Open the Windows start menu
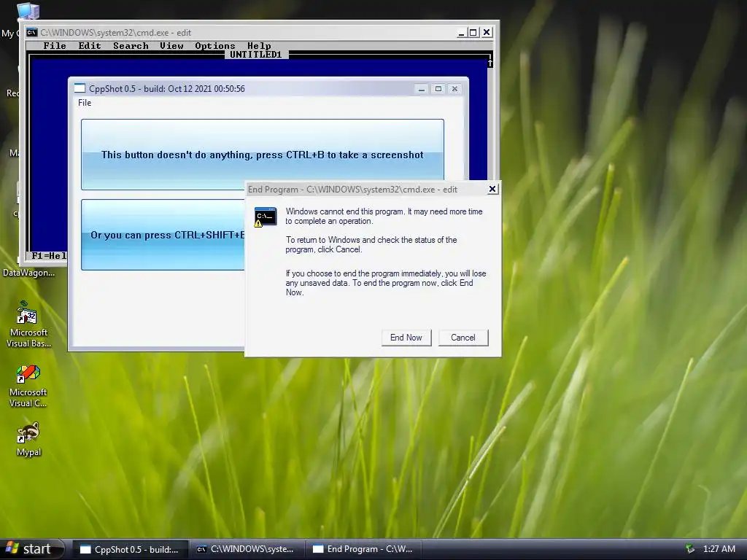This screenshot has height=560, width=747. coord(31,549)
